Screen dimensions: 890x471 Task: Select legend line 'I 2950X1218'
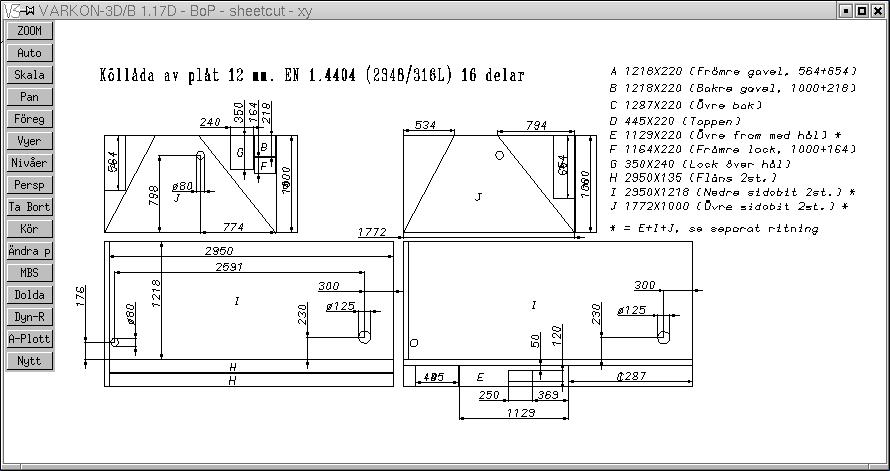pyautogui.click(x=733, y=192)
